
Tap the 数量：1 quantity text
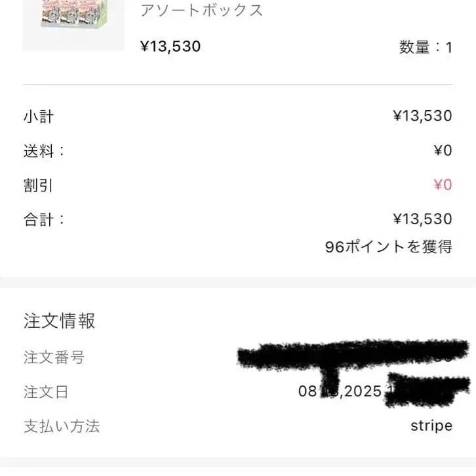tap(426, 47)
